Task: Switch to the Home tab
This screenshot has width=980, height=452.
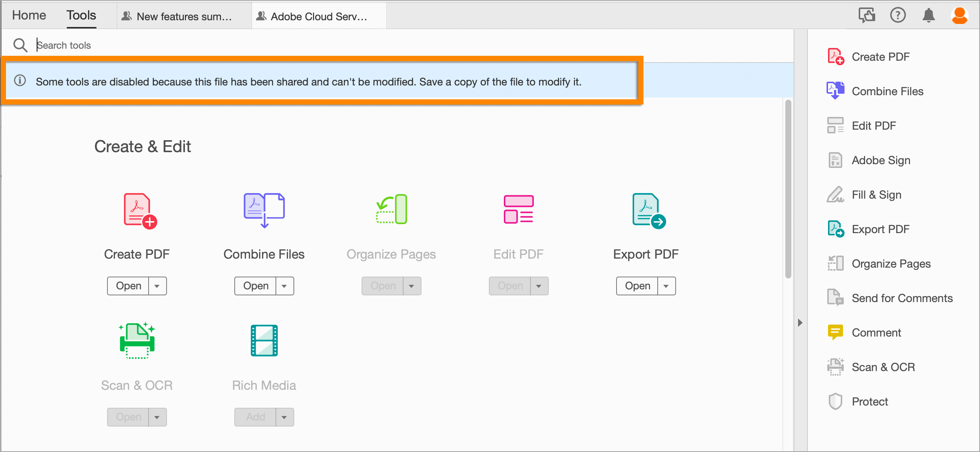Action: click(28, 15)
